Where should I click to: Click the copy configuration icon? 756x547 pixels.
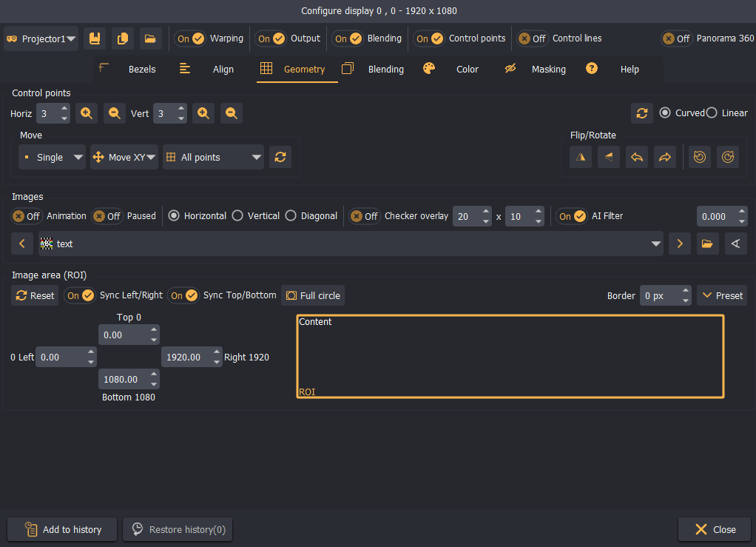123,38
